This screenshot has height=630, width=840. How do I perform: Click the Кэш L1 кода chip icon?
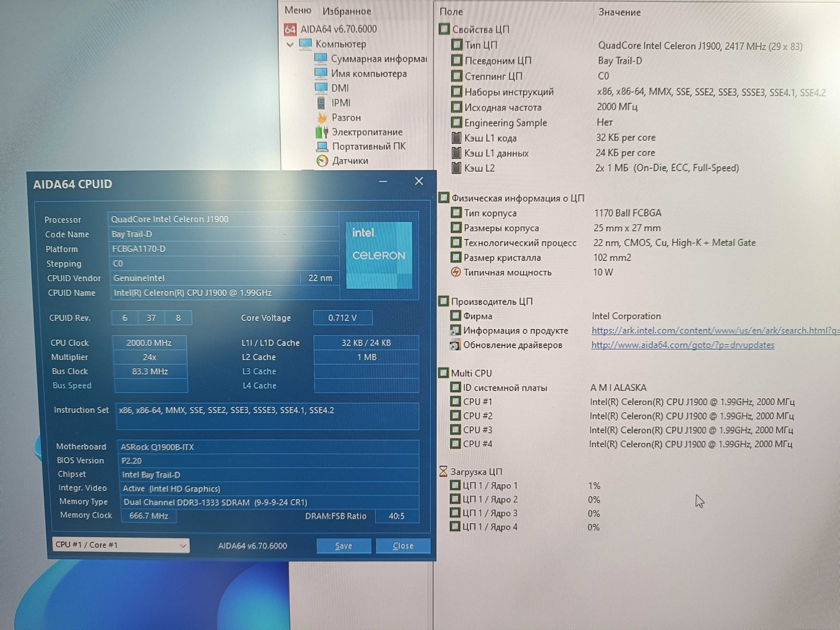[456, 137]
